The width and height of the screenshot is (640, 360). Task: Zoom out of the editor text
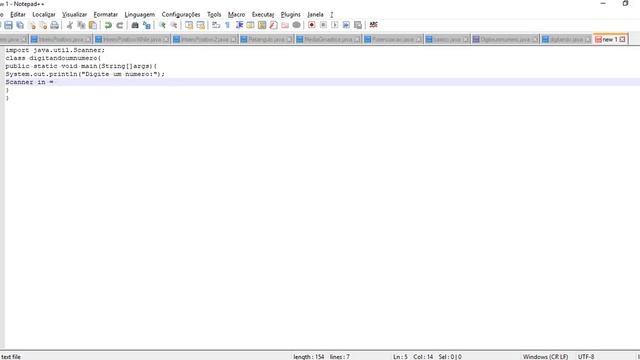174,25
